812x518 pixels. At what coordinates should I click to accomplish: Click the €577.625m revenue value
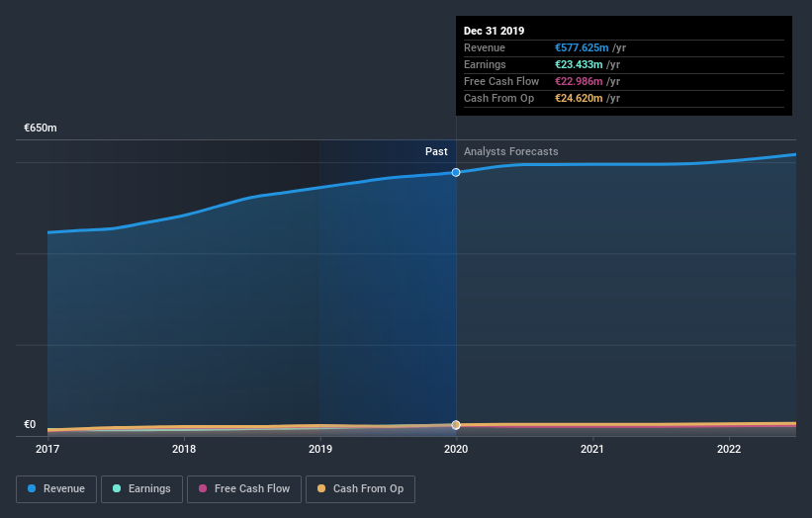[x=582, y=47]
